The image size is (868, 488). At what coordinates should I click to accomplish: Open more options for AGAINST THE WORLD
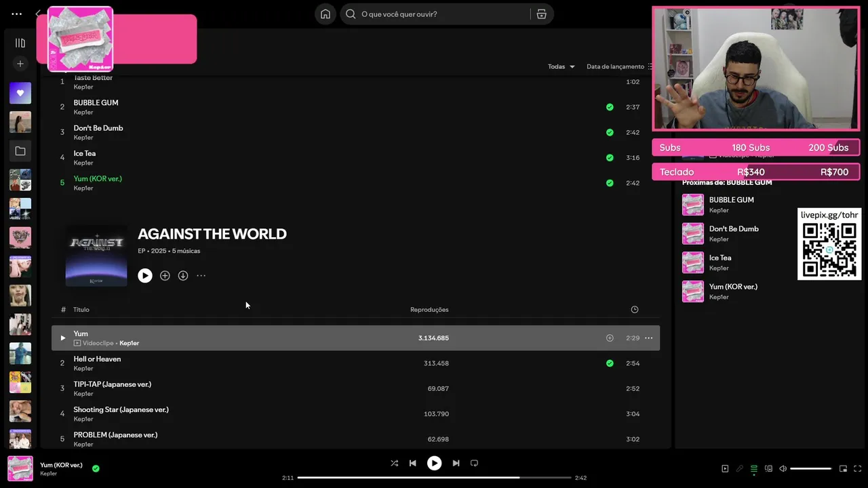(201, 276)
